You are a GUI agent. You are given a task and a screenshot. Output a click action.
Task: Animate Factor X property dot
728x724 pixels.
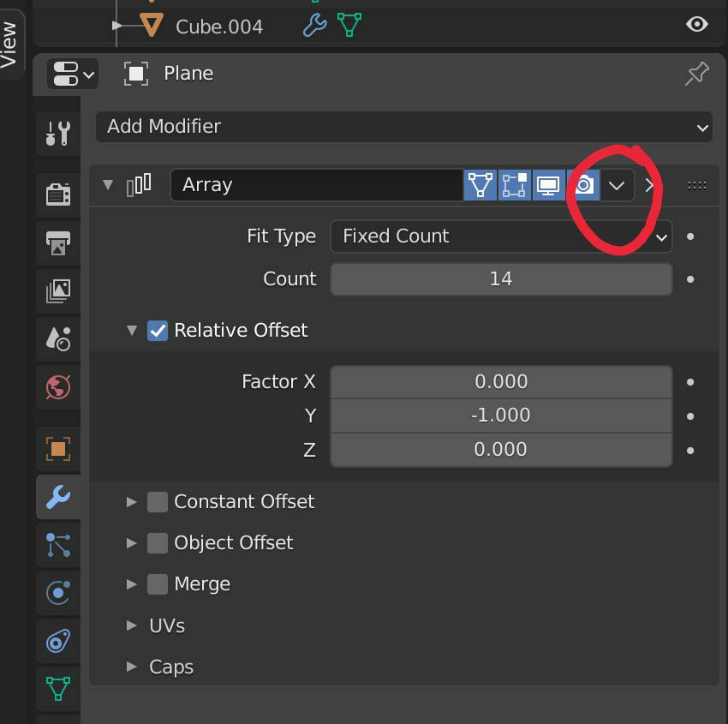click(x=690, y=382)
